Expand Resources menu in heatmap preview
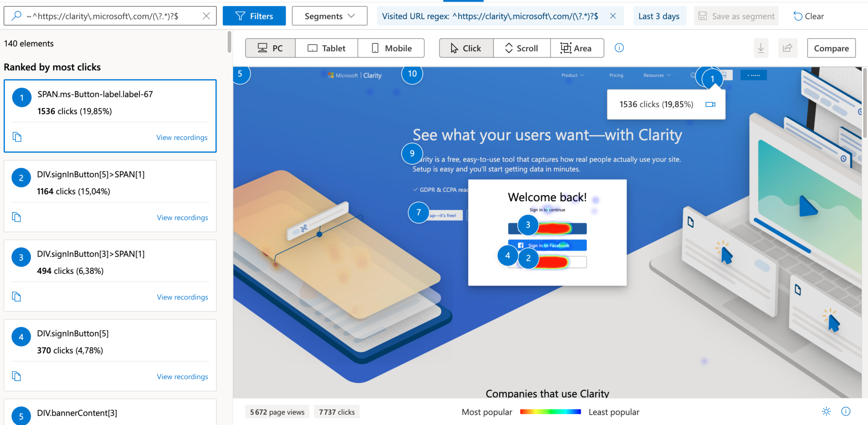This screenshot has height=425, width=868. coord(657,75)
